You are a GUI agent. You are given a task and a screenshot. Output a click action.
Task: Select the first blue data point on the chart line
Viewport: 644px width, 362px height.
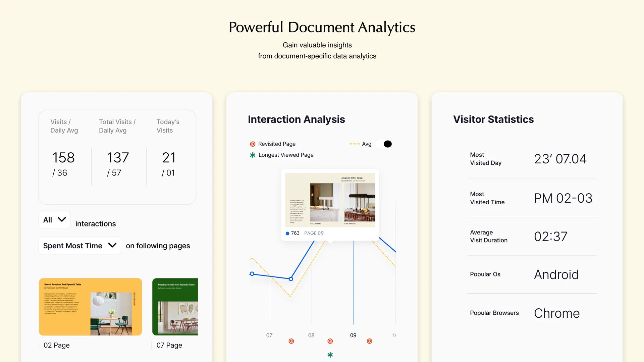[252, 274]
